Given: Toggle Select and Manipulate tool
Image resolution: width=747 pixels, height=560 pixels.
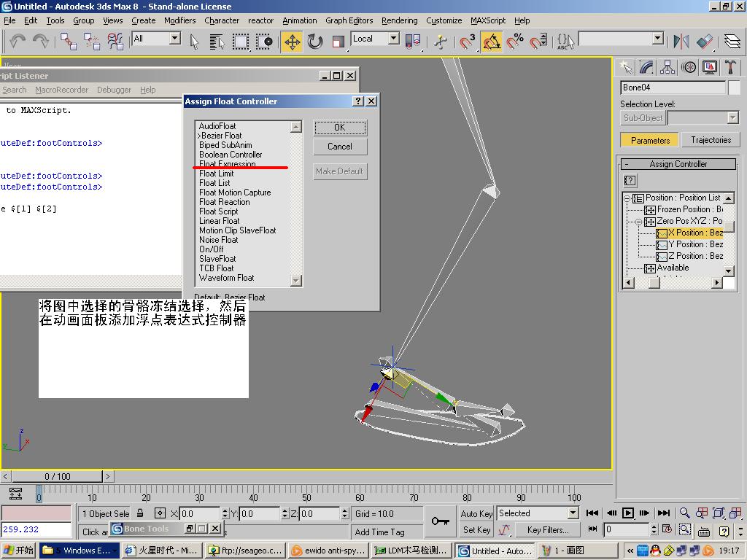Looking at the screenshot, I should tap(441, 42).
